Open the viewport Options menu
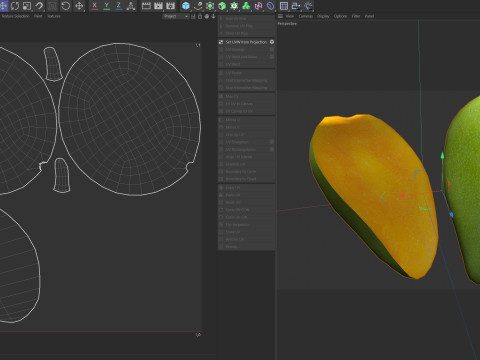 340,16
